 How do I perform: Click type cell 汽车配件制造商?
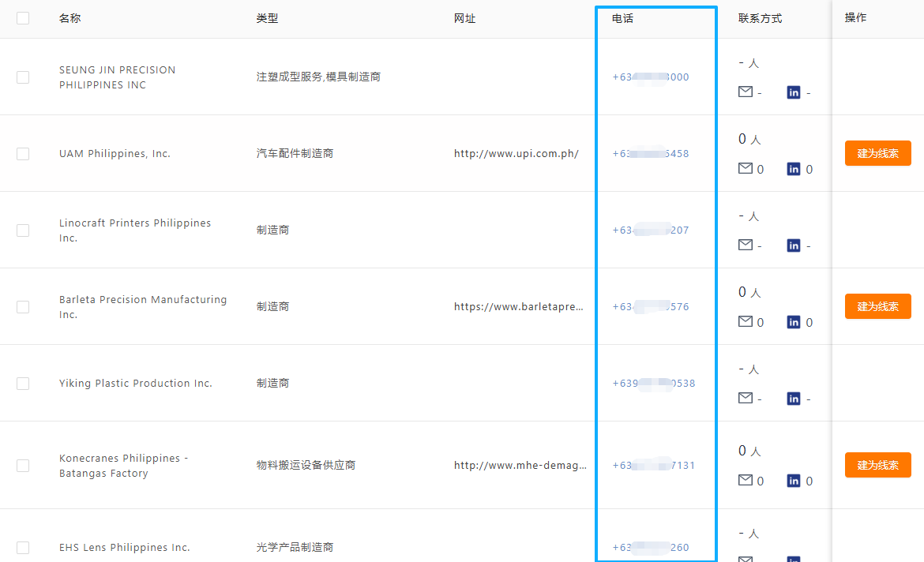tap(295, 154)
